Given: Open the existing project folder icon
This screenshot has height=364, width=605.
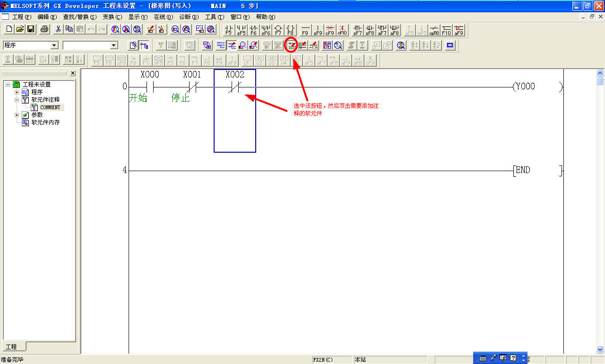Looking at the screenshot, I should pos(20,29).
